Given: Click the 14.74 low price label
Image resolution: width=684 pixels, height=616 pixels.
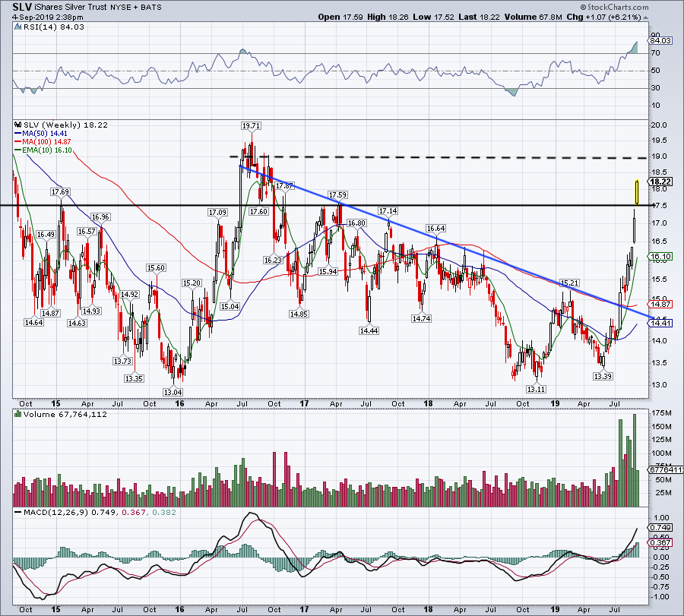Looking at the screenshot, I should tap(421, 319).
